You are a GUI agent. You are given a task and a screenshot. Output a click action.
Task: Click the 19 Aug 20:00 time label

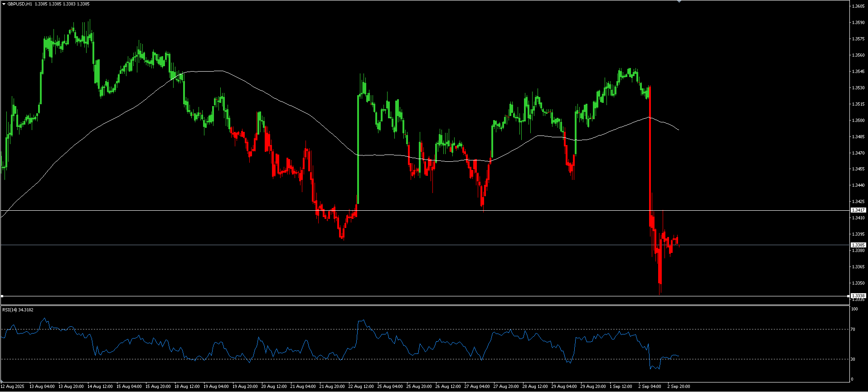click(245, 387)
